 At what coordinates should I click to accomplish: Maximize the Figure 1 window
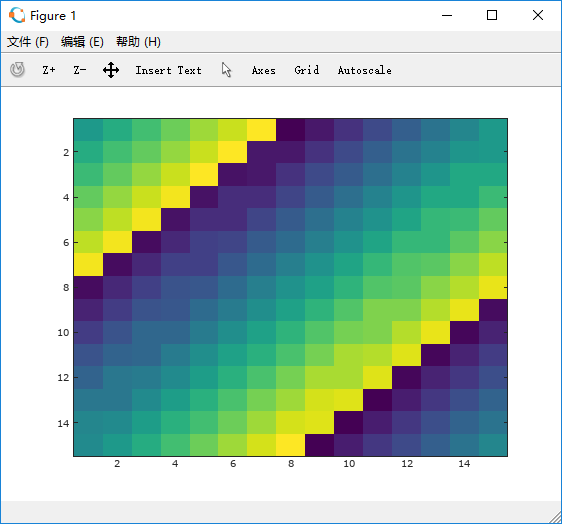tap(492, 15)
